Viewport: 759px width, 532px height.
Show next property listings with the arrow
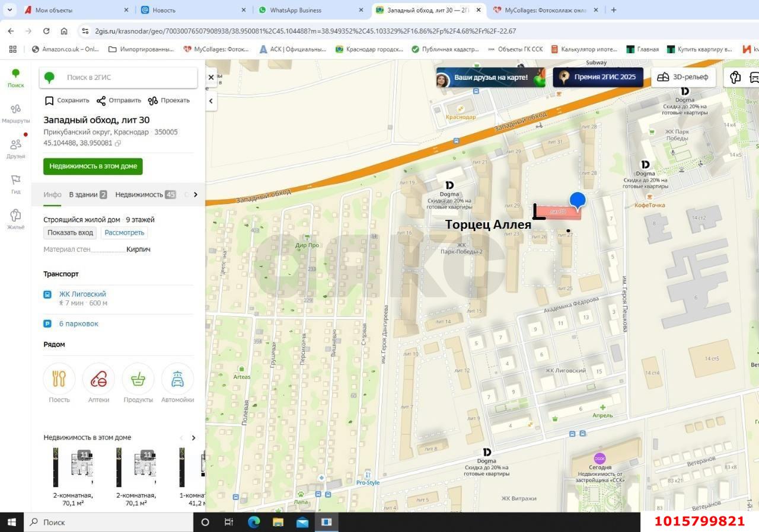[x=193, y=438]
